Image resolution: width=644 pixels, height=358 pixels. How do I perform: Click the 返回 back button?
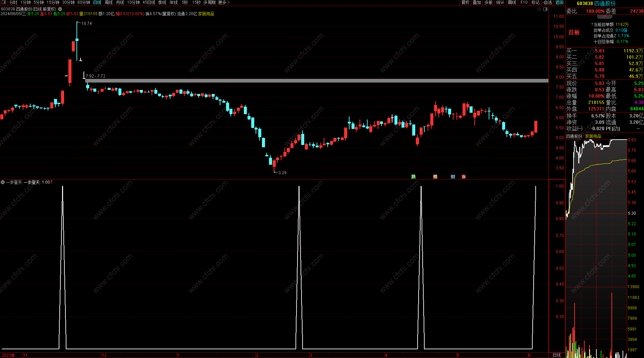pos(559,2)
